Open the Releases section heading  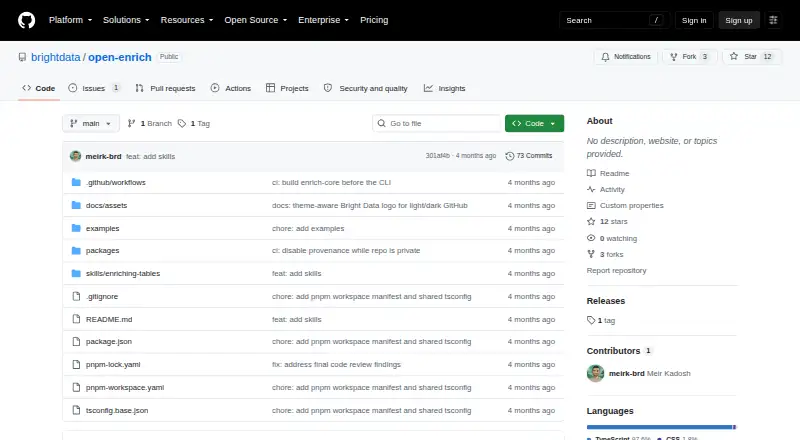606,301
